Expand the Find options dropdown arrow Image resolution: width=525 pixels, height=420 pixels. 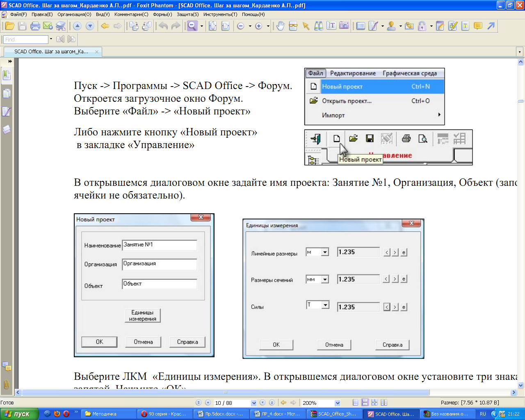[51, 39]
